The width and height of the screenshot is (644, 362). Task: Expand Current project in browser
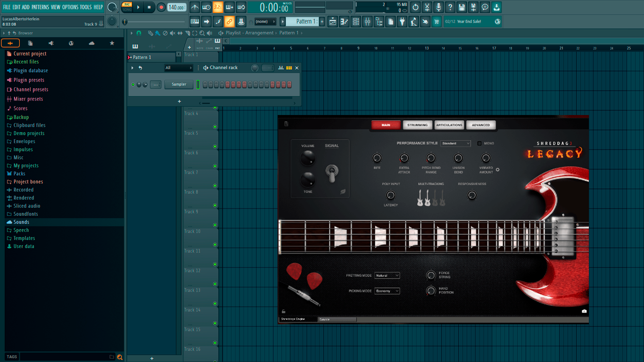click(30, 54)
